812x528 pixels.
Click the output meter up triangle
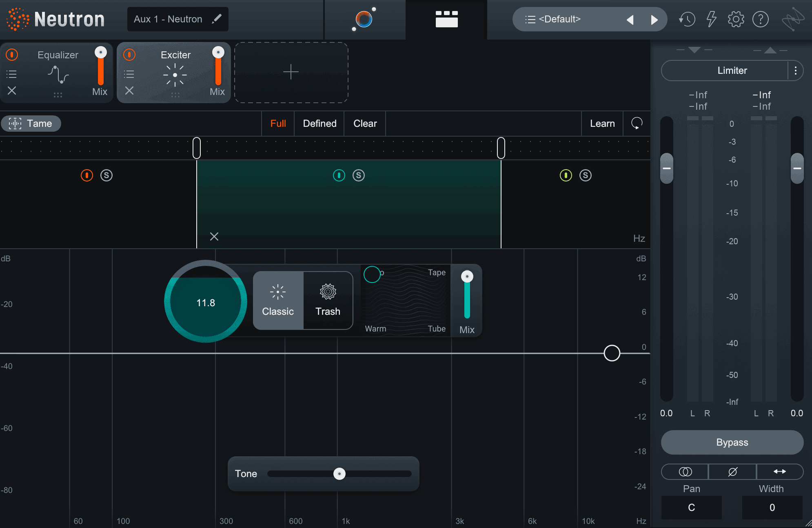(x=770, y=50)
